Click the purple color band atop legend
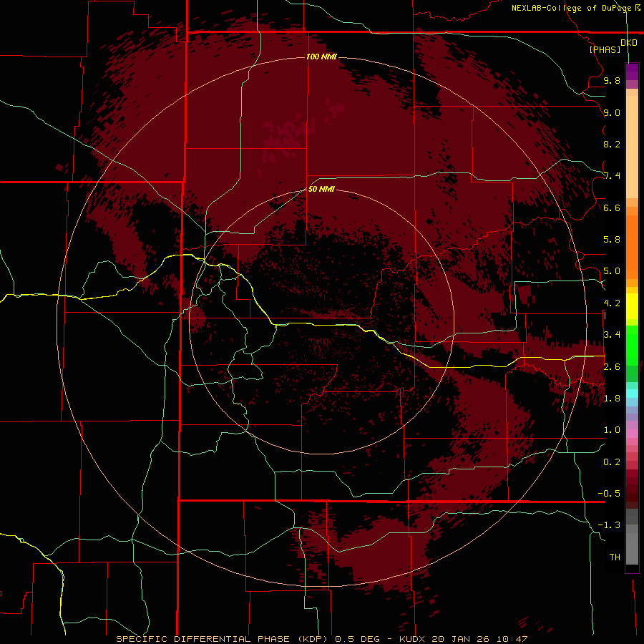The image size is (644, 644). (x=632, y=72)
